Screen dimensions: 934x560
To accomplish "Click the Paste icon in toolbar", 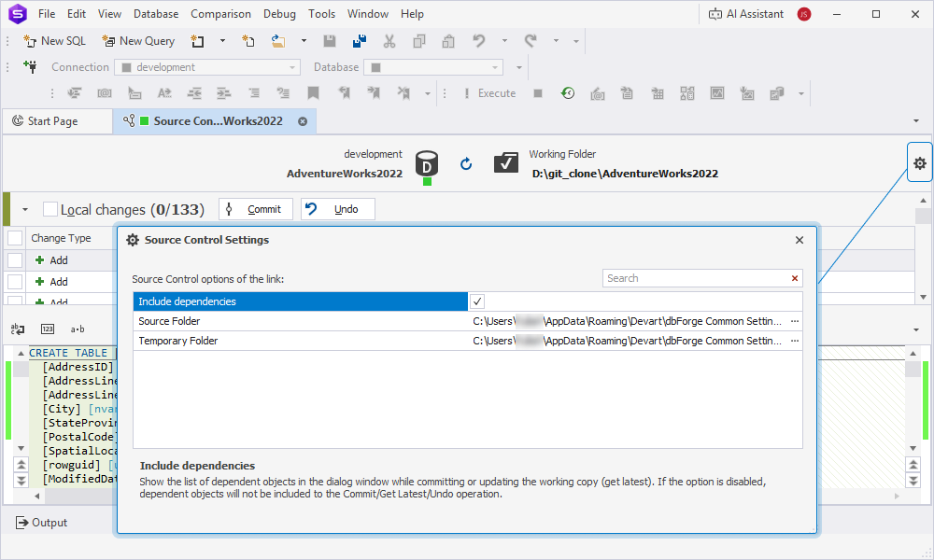I will point(448,41).
